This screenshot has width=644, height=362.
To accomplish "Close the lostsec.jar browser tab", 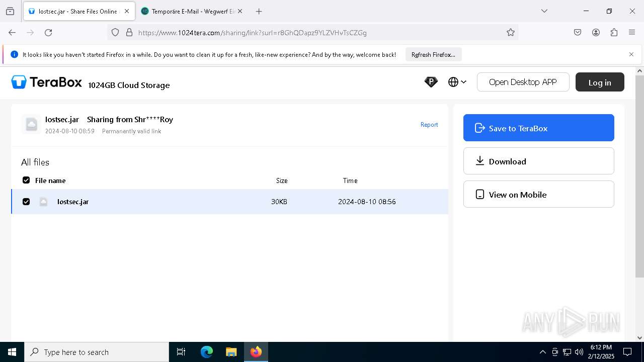I will pos(127,11).
